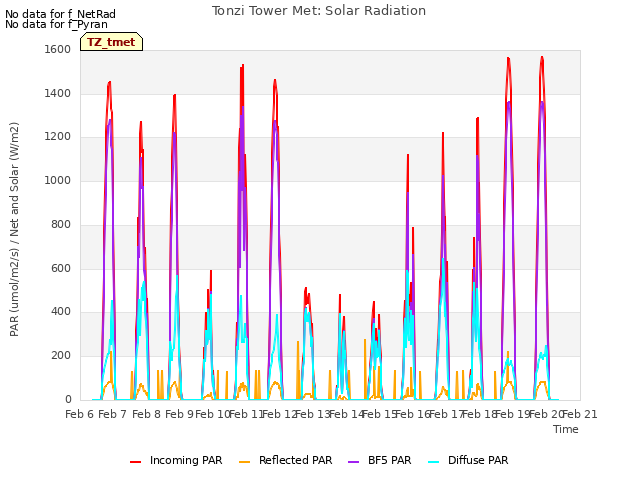The image size is (640, 480).
Task: Click the 1200 y-axis tick label
Action: (x=58, y=137)
